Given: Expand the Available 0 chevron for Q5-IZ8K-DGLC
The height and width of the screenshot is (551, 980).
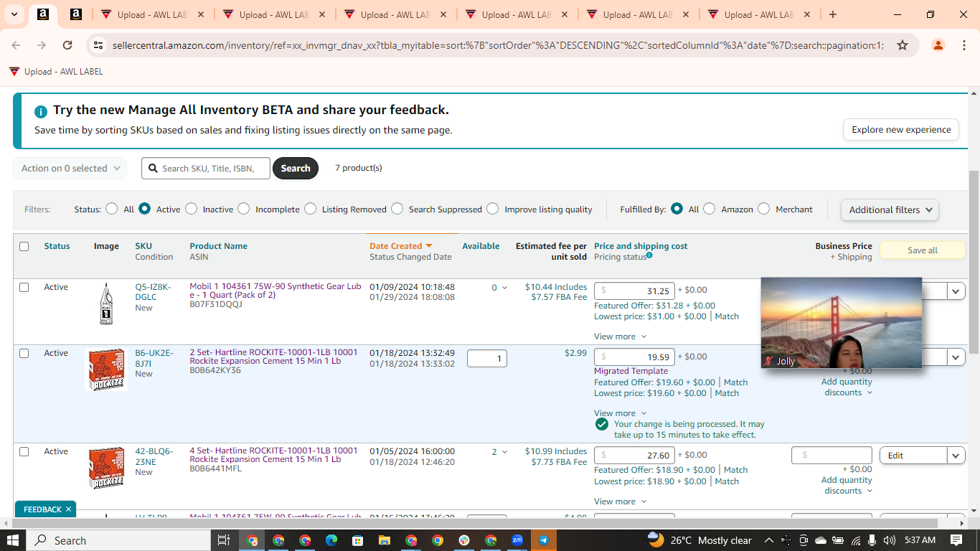Looking at the screenshot, I should click(x=504, y=288).
